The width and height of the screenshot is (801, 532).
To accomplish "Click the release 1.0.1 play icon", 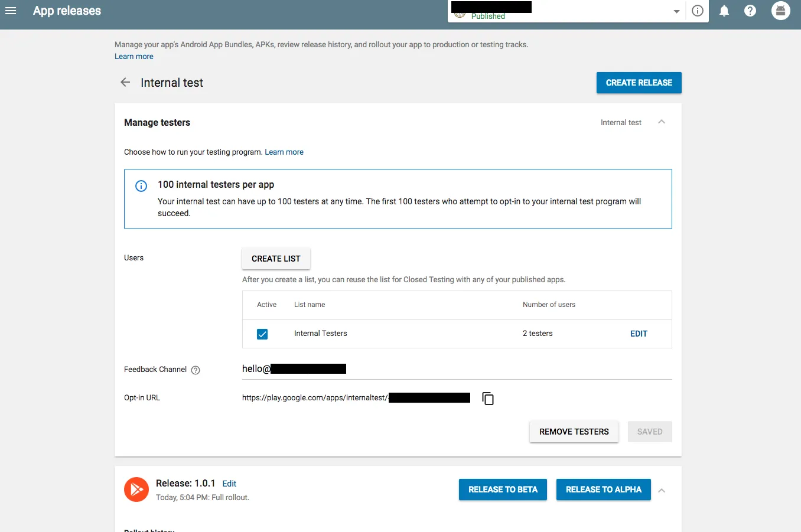I will (136, 489).
